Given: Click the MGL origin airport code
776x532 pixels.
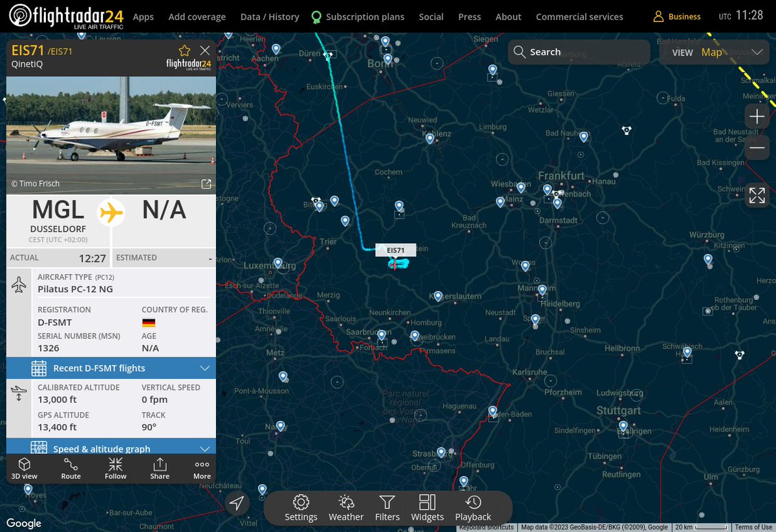Looking at the screenshot, I should pyautogui.click(x=58, y=210).
